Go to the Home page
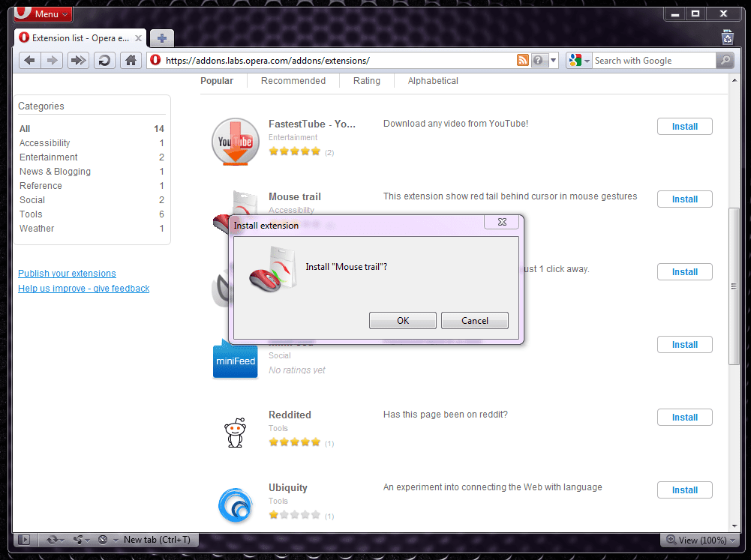 131,61
